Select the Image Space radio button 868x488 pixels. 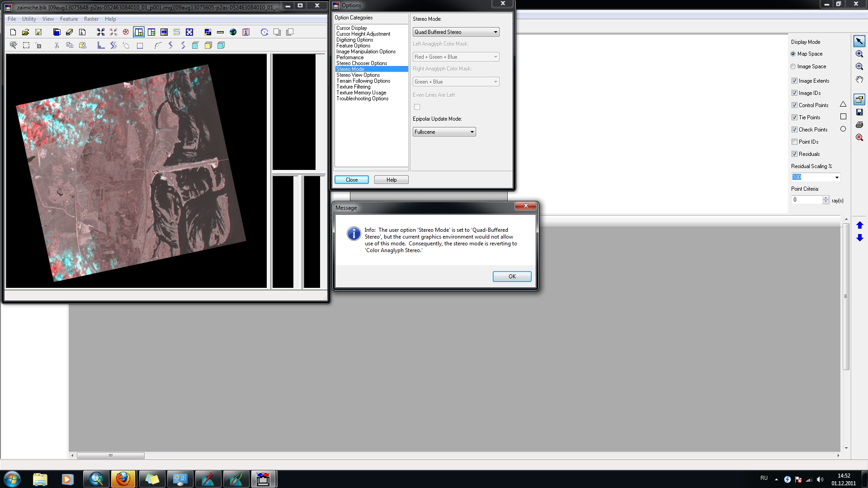(x=793, y=66)
